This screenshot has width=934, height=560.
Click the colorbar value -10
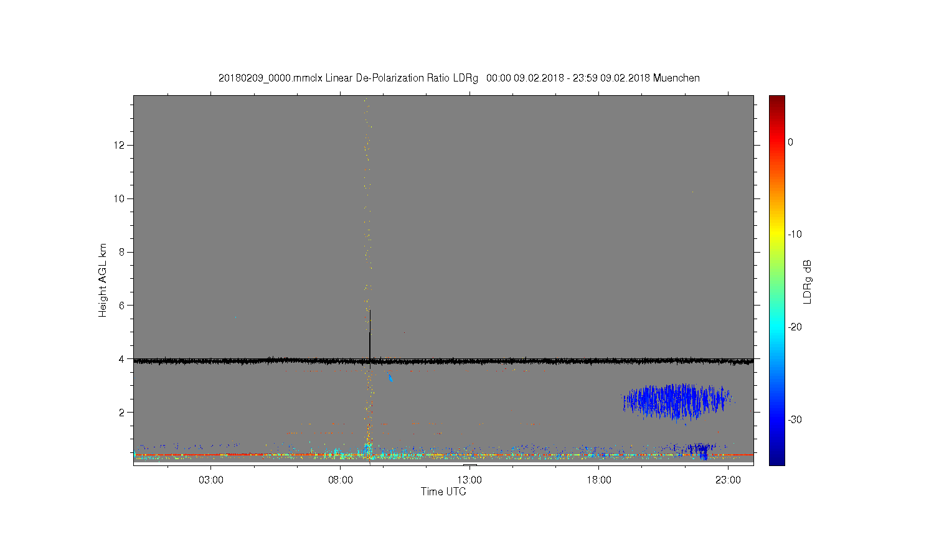794,234
